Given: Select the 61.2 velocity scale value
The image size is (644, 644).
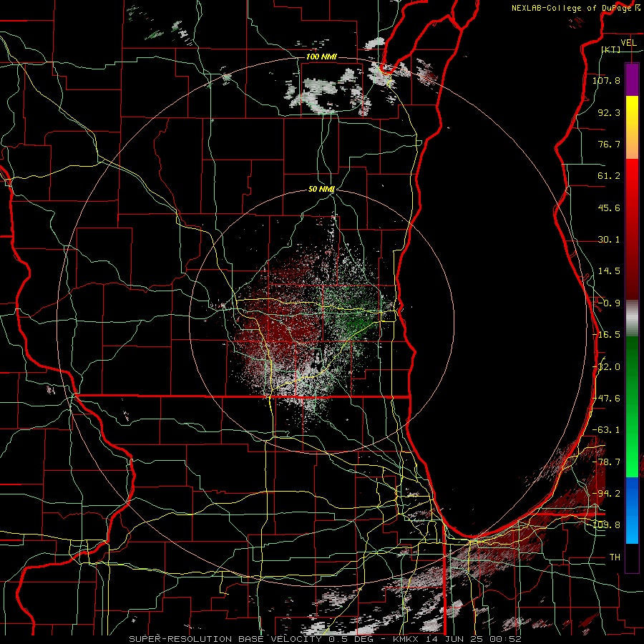Looking at the screenshot, I should click(609, 176).
